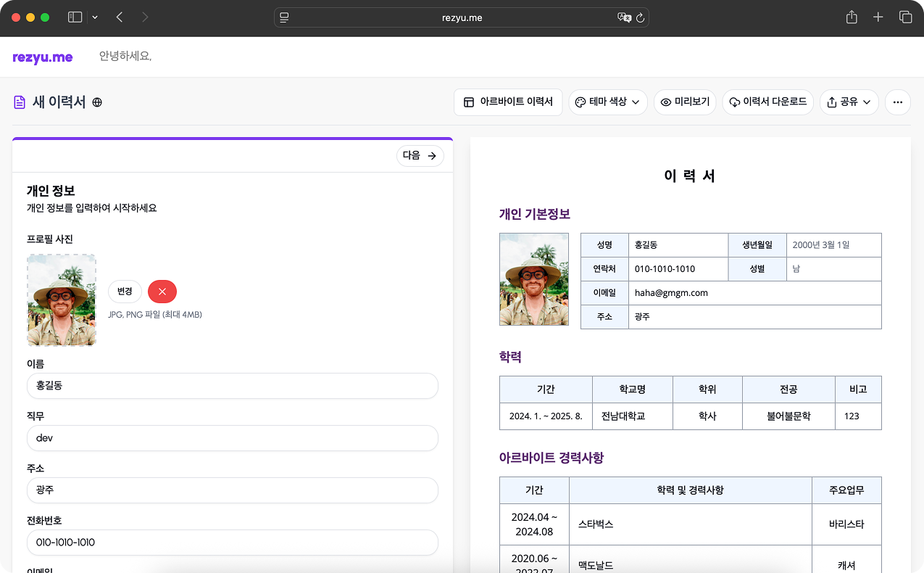Click the 2024.04 ~ 2024.08 period cell
924x573 pixels.
point(534,524)
